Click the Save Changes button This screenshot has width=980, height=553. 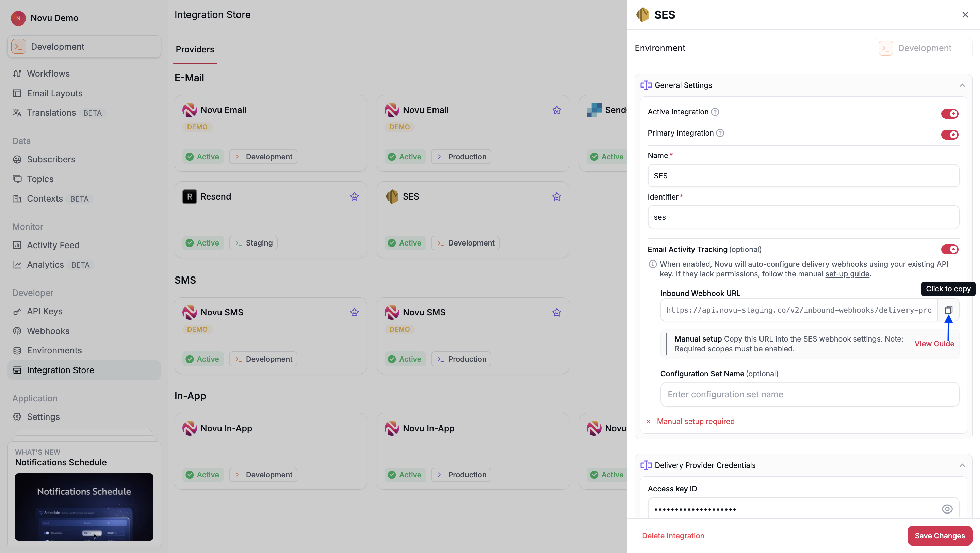[939, 536]
